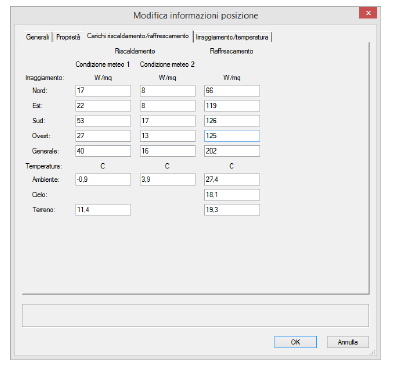
Task: Click the Ovest field containing 27
Action: 103,136
